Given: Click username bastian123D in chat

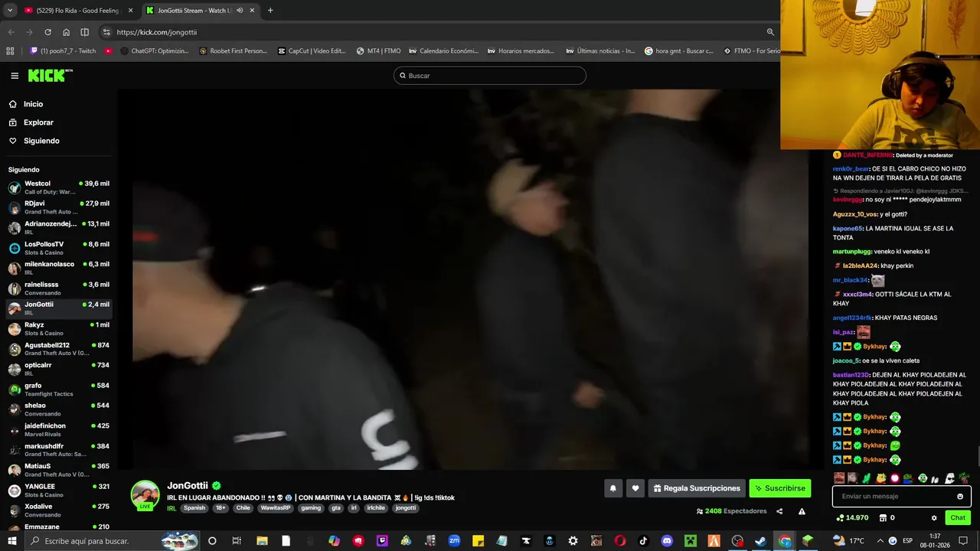Looking at the screenshot, I should point(851,375).
